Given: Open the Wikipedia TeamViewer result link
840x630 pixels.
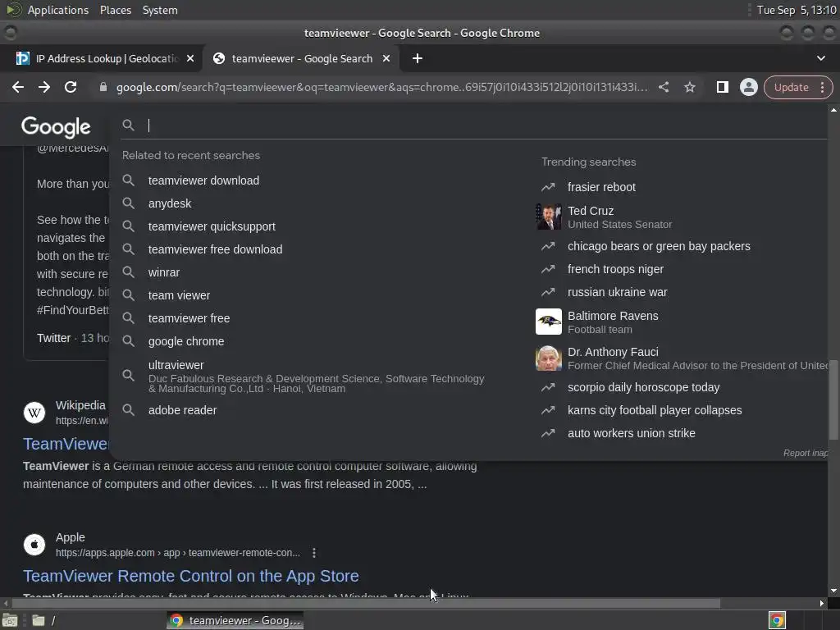Looking at the screenshot, I should 66,444.
